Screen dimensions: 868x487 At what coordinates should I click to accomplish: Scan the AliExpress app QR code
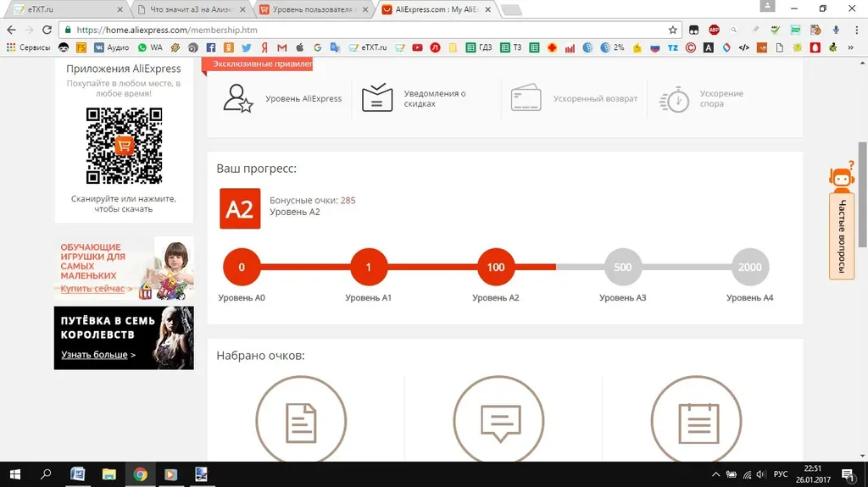(x=124, y=146)
